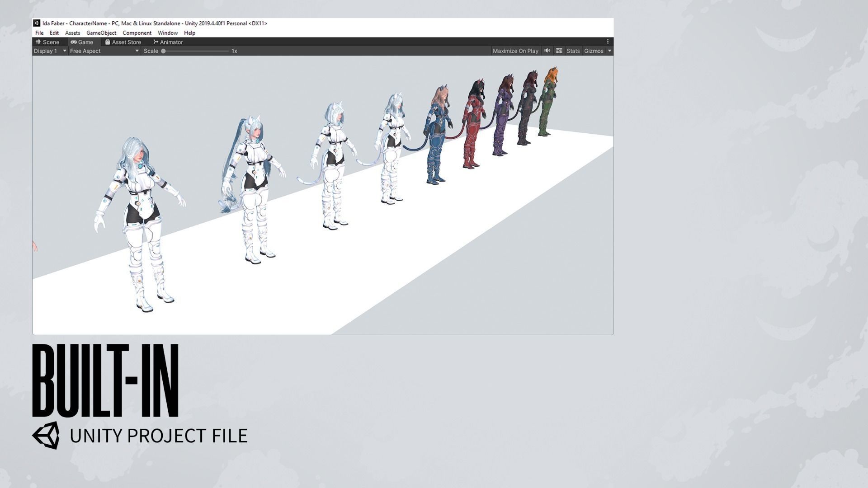Viewport: 868px width, 488px height.
Task: Mute audio with the speaker icon
Action: click(547, 51)
